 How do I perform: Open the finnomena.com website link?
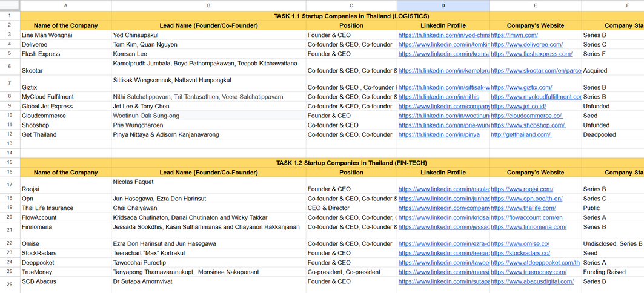pos(529,227)
